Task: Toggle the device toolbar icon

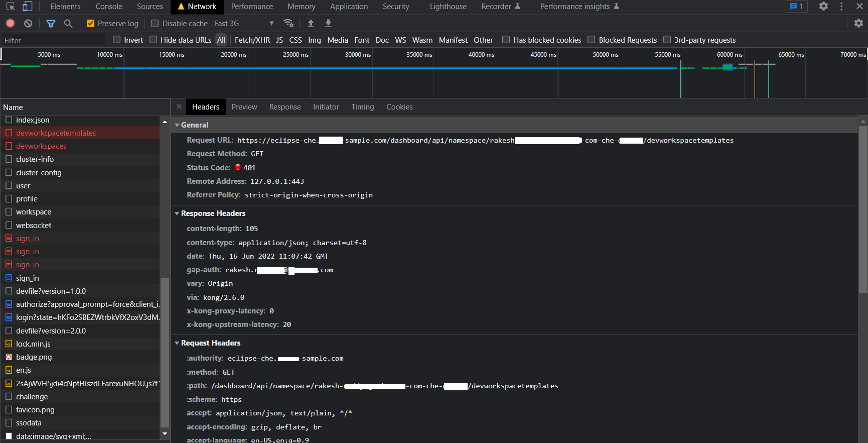Action: [28, 7]
